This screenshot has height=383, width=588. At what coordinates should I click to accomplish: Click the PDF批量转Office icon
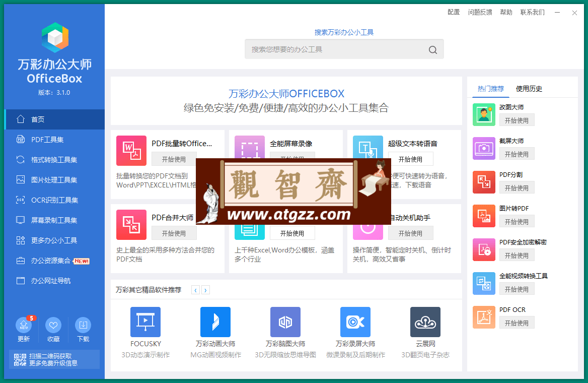coord(131,151)
